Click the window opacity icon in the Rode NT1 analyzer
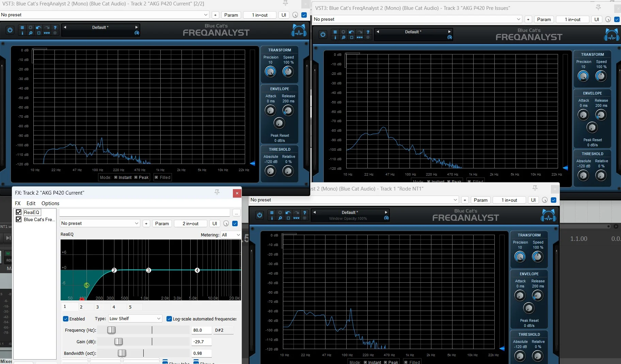This screenshot has height=364, width=621. tap(386, 218)
